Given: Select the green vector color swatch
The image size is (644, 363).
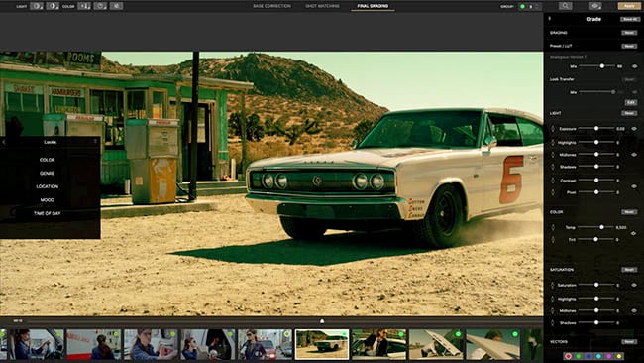Looking at the screenshot, I should 579,356.
